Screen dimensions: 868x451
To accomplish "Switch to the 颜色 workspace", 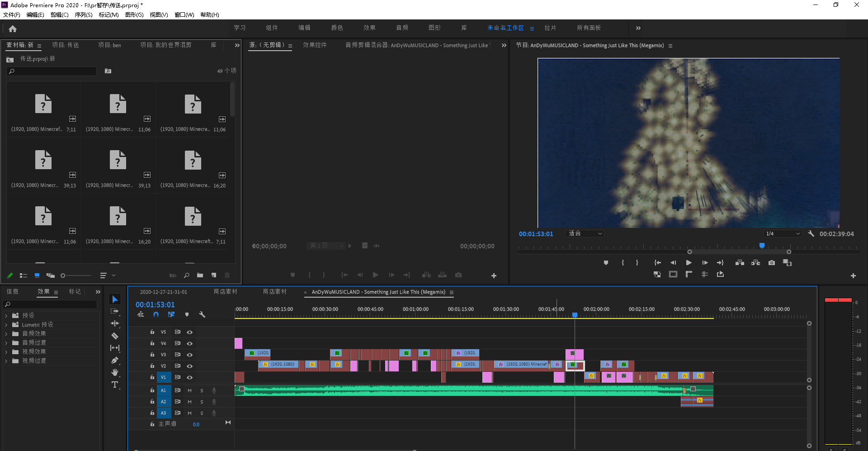I will tap(337, 28).
